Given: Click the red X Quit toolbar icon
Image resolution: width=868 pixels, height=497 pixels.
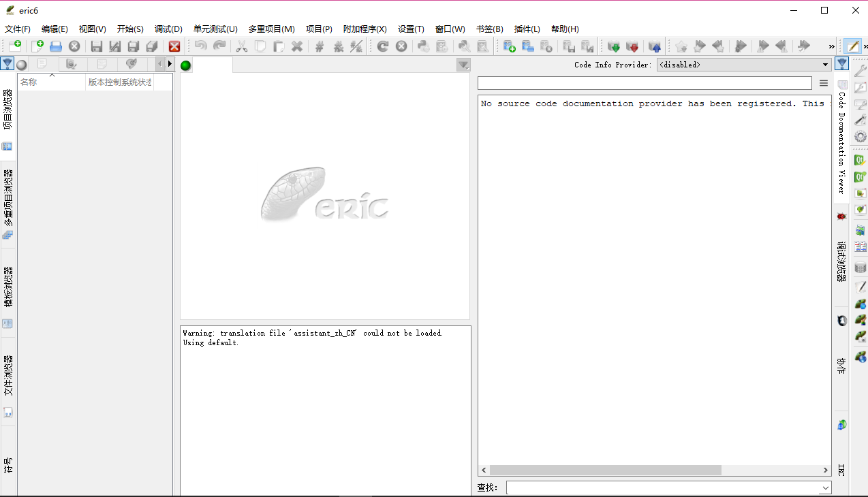Looking at the screenshot, I should [174, 46].
